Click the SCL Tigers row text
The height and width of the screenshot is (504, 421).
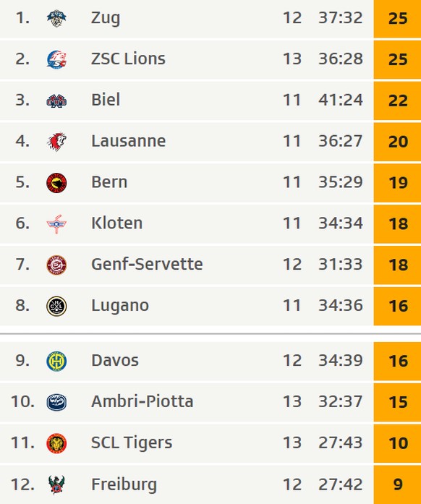132,443
